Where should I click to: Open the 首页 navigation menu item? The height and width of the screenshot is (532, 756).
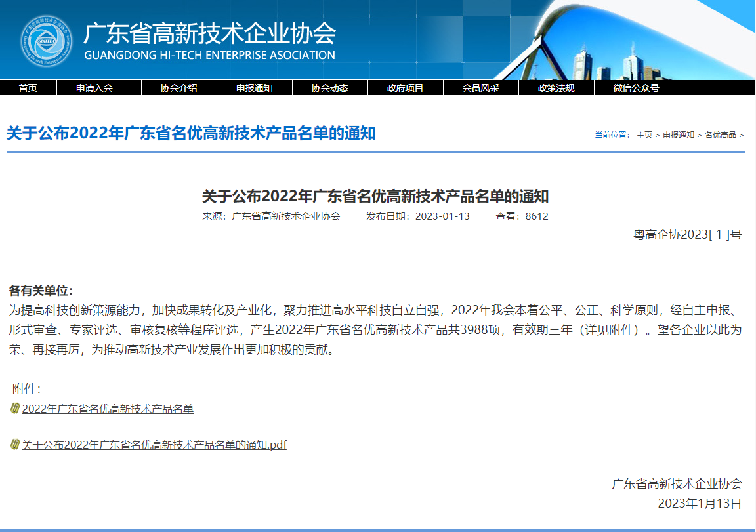28,88
